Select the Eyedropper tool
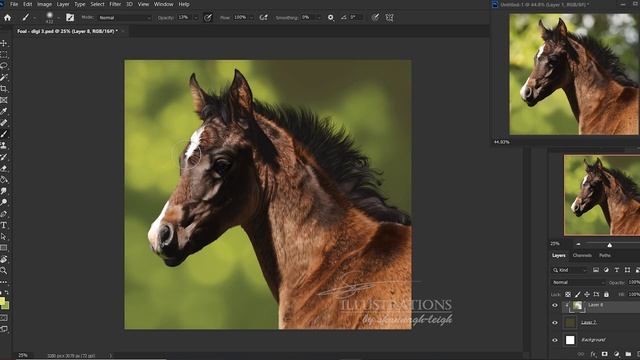 coord(4,111)
